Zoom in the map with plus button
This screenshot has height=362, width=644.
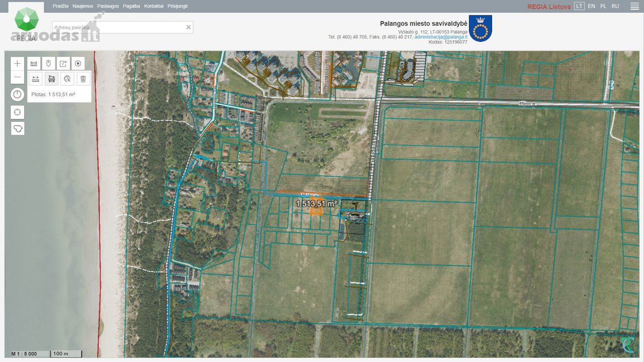pyautogui.click(x=18, y=63)
